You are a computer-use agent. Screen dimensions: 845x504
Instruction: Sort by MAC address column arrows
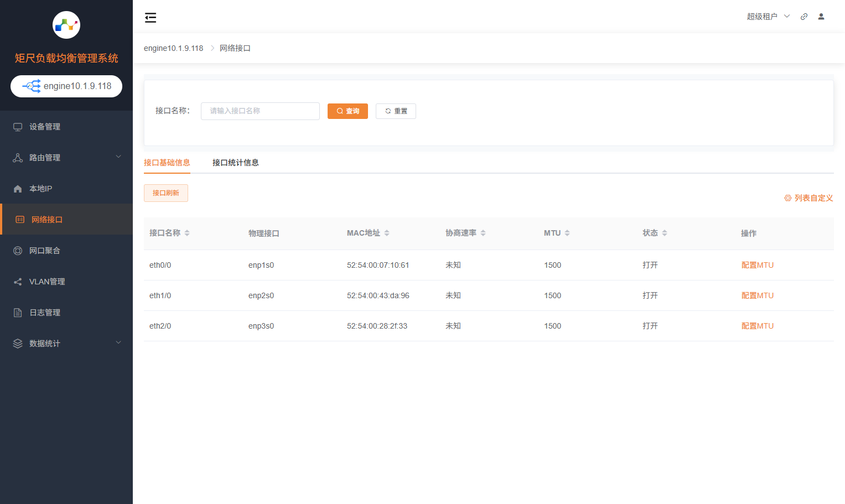[387, 233]
